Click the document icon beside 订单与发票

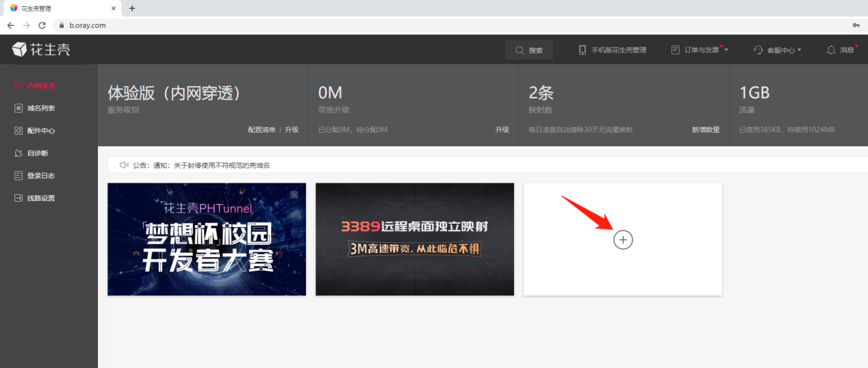(676, 50)
